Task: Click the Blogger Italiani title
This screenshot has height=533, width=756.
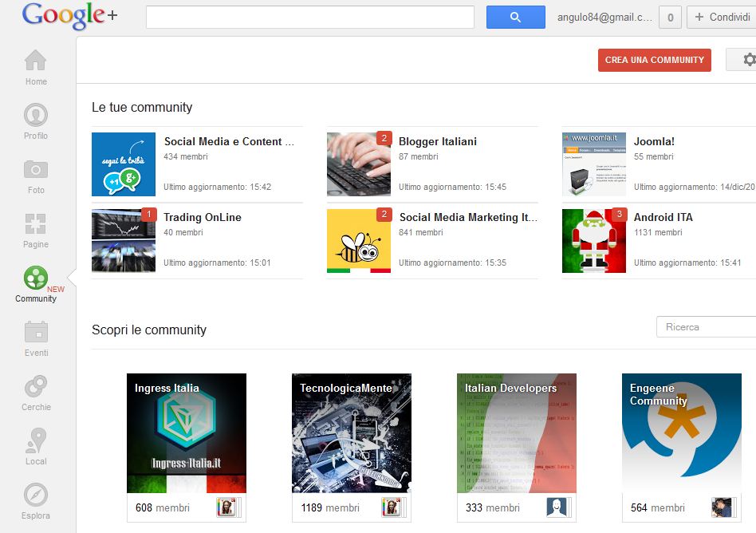Action: click(438, 141)
